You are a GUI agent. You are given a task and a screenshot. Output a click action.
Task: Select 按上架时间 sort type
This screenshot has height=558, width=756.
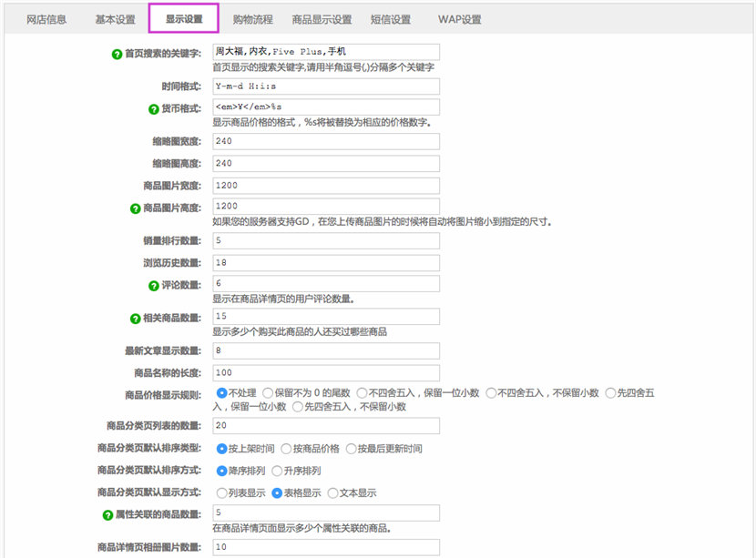[221, 449]
